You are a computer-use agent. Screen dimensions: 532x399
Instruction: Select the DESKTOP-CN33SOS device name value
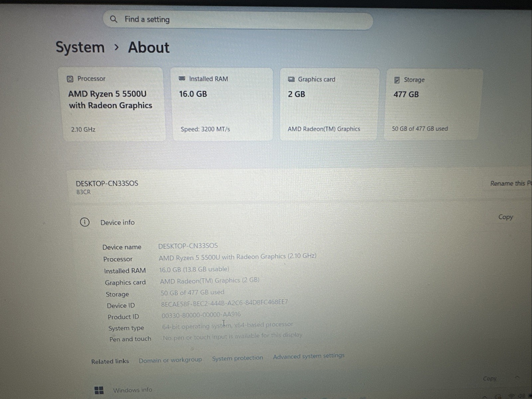point(188,246)
